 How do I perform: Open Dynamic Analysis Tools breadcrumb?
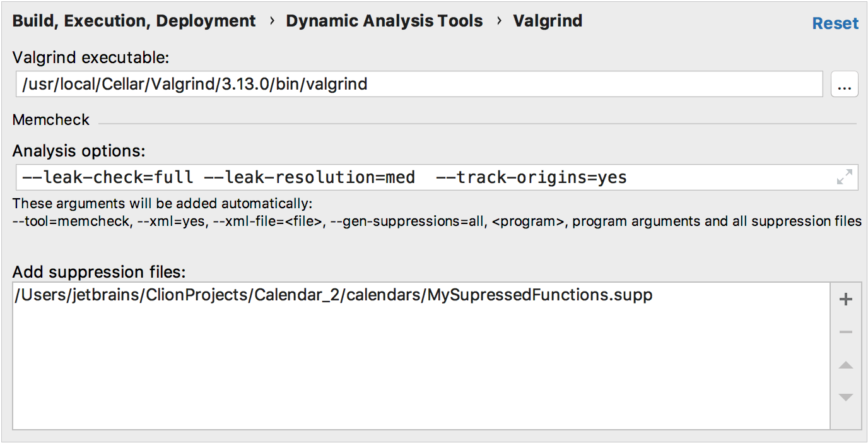384,21
